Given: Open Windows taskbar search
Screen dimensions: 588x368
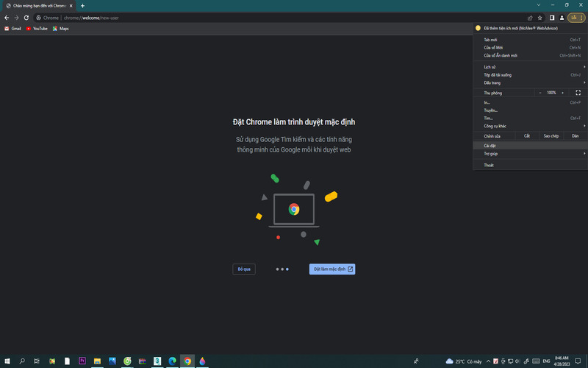Looking at the screenshot, I should (x=22, y=361).
